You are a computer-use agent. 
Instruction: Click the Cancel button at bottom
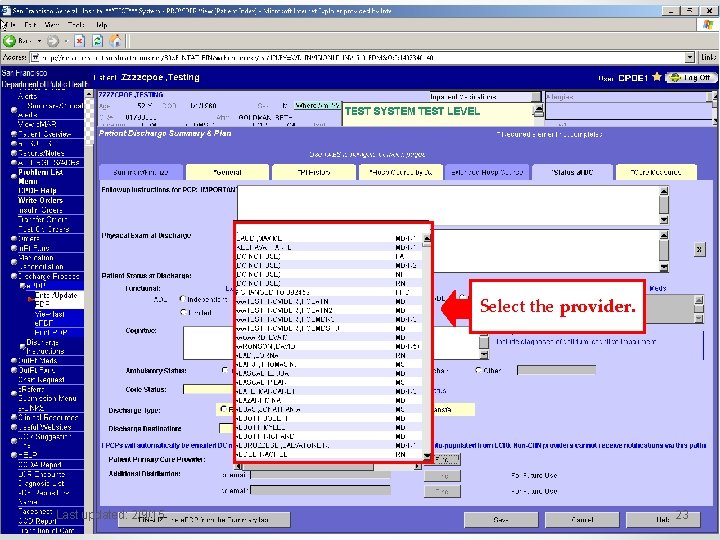tap(582, 520)
